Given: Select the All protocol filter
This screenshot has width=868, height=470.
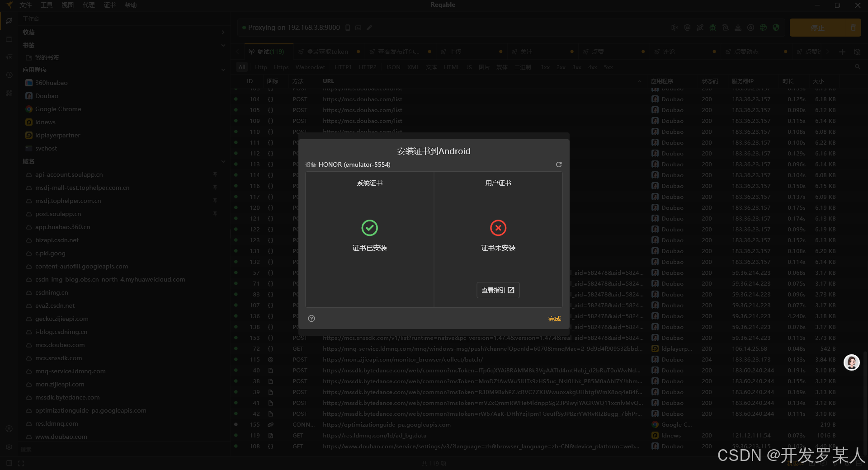Looking at the screenshot, I should [242, 67].
